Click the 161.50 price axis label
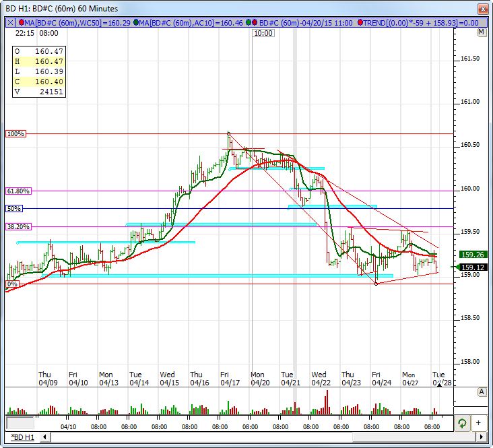This screenshot has height=448, width=493. coord(470,59)
